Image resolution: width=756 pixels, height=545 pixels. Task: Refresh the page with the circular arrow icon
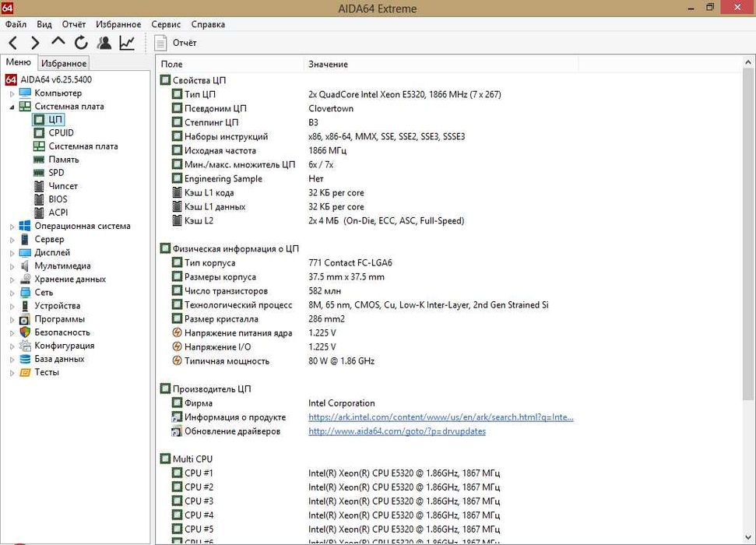(x=81, y=43)
